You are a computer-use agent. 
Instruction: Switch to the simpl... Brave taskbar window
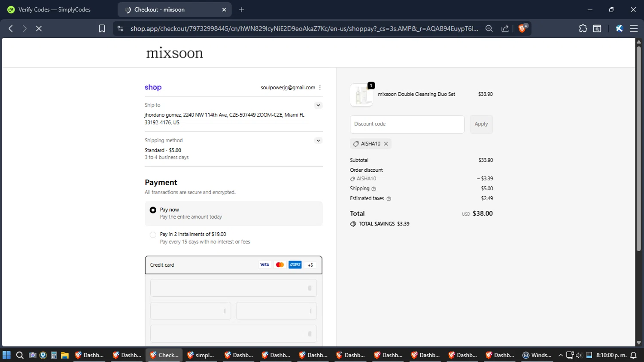point(202,355)
